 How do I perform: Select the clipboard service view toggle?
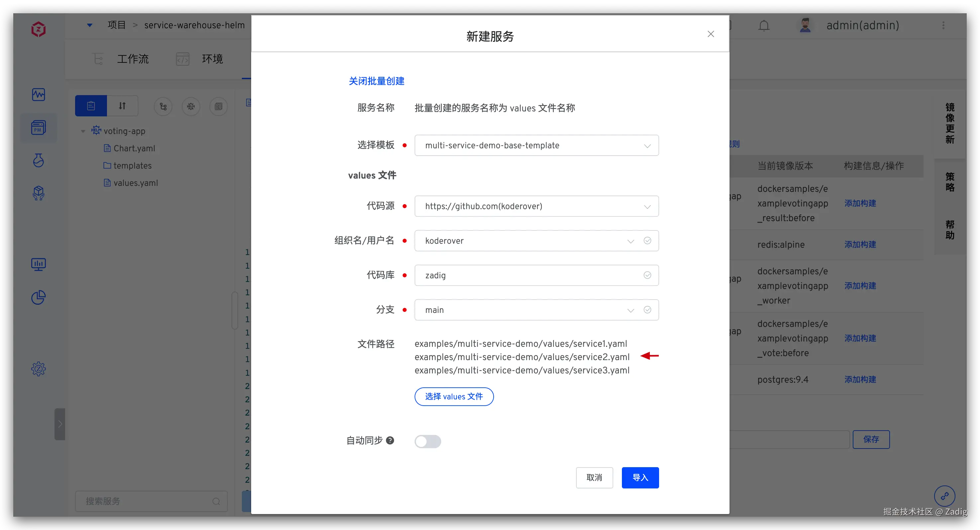point(91,106)
